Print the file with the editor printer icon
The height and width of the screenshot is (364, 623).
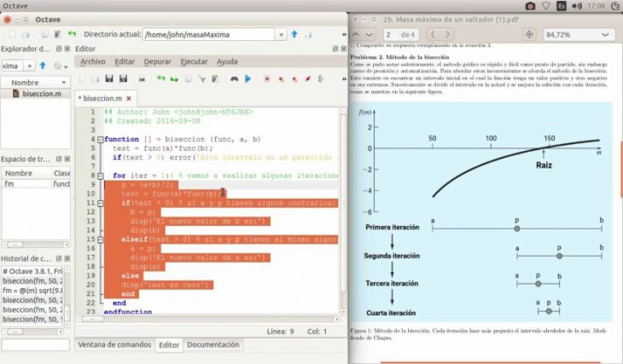click(142, 79)
